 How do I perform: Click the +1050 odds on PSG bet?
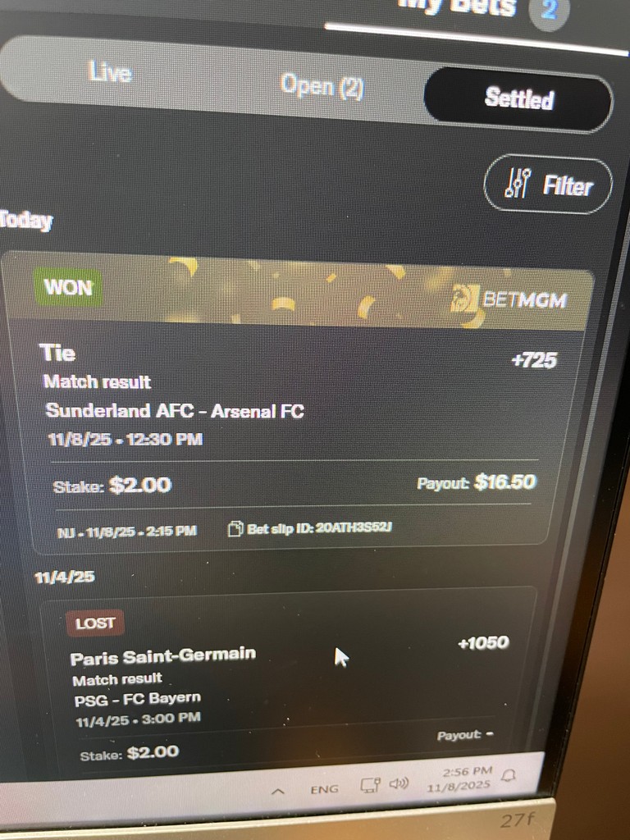[x=483, y=642]
